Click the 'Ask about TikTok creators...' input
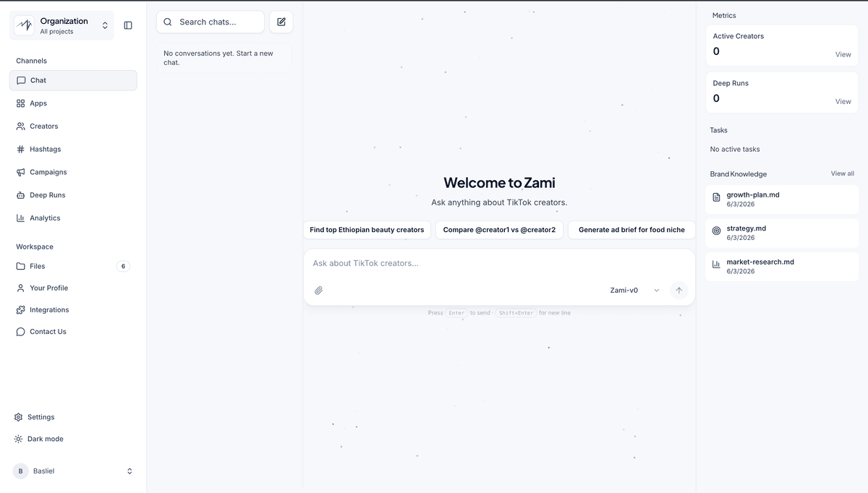Image resolution: width=868 pixels, height=493 pixels. pyautogui.click(x=499, y=263)
